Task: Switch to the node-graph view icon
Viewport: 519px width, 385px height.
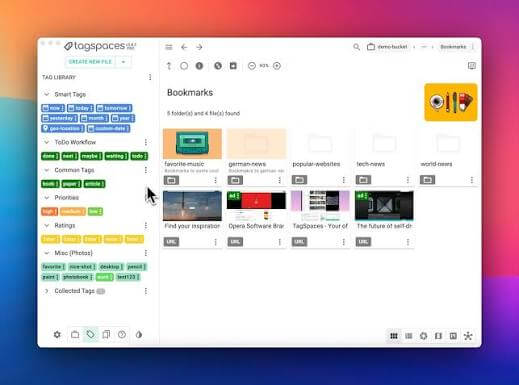Action: (468, 336)
